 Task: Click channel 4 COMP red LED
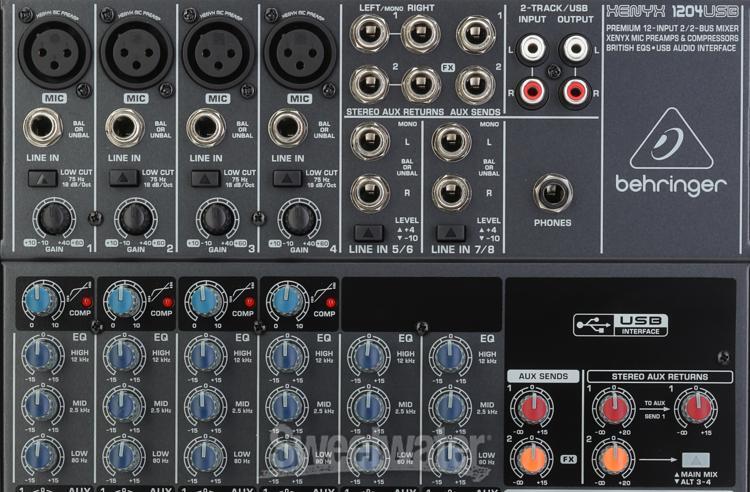[x=331, y=303]
